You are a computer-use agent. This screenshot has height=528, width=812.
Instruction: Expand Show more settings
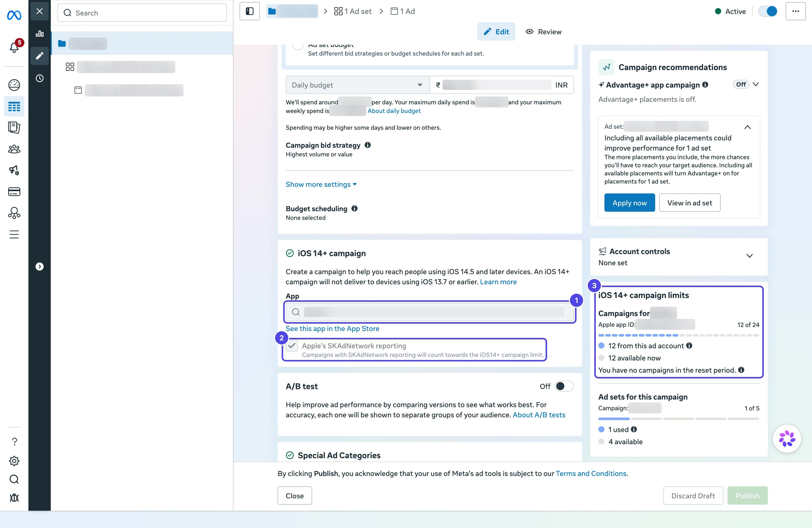[x=321, y=184]
